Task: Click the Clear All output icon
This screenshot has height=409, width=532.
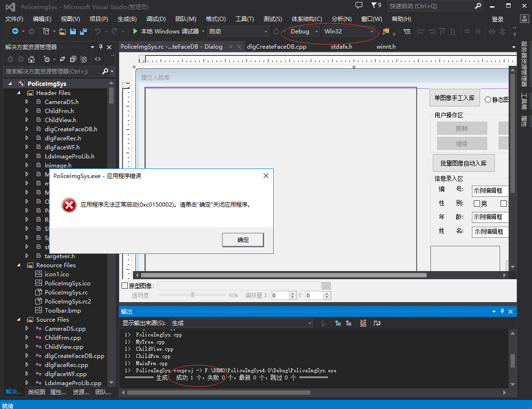Action: pyautogui.click(x=363, y=323)
